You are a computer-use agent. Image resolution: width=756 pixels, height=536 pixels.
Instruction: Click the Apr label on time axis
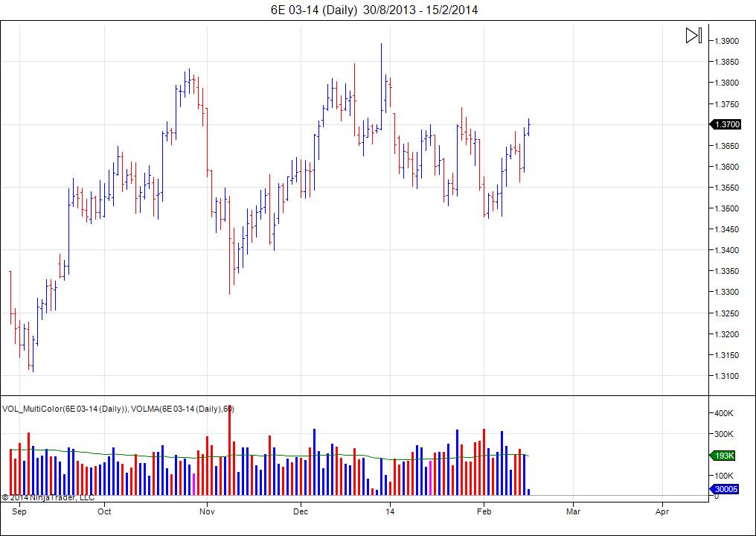click(x=662, y=511)
